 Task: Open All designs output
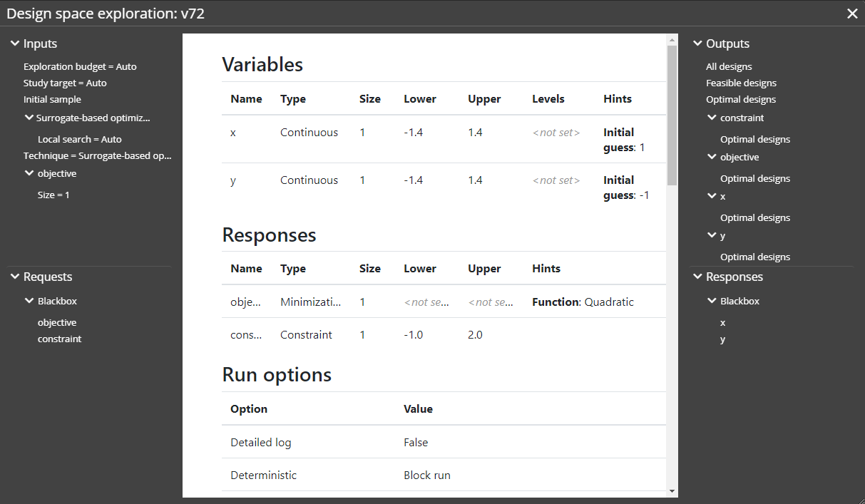(x=729, y=66)
